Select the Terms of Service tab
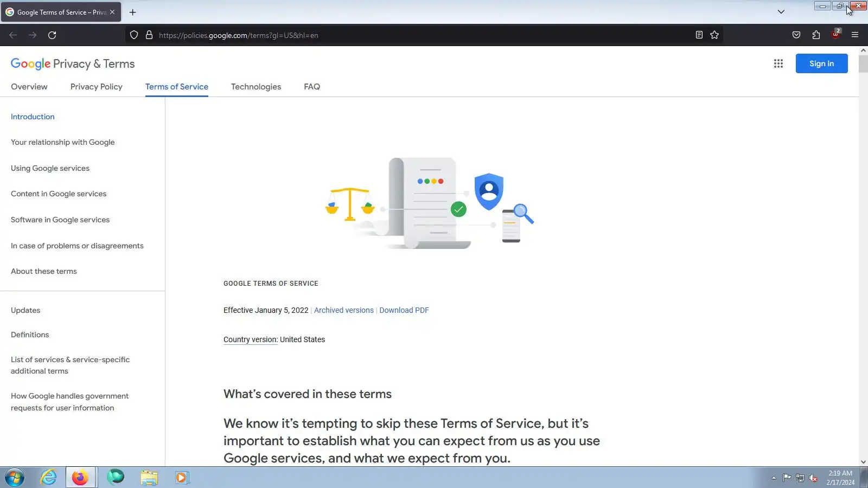The height and width of the screenshot is (488, 868). click(177, 87)
